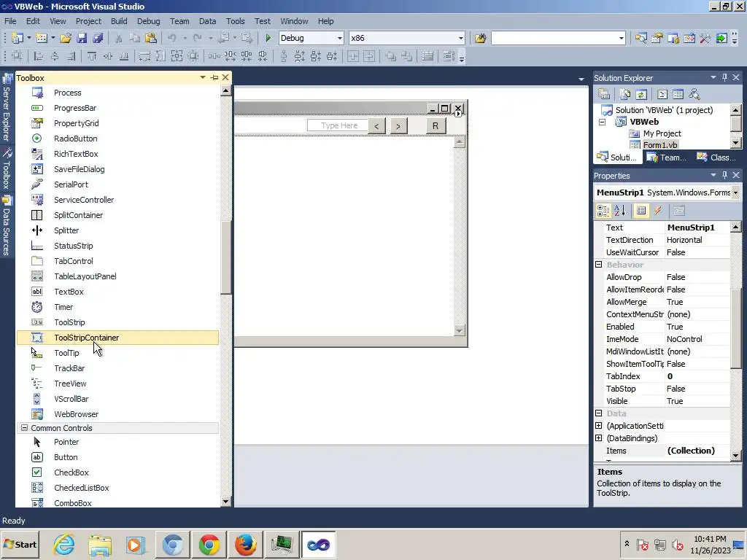Collapse the Common Controls group in Toolbox

(x=24, y=428)
